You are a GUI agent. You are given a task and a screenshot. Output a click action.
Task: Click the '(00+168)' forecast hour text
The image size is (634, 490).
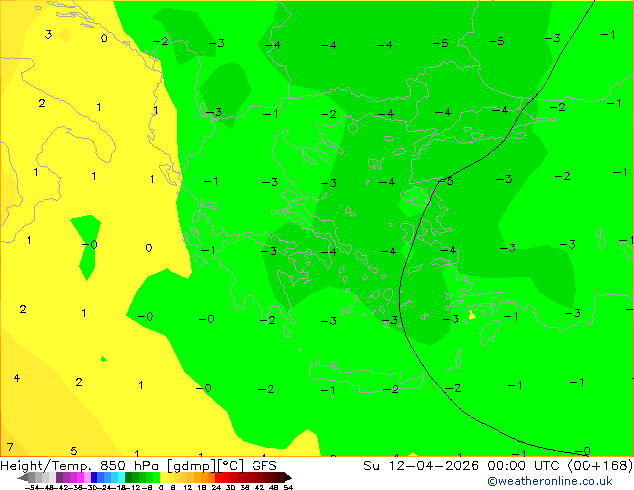coord(600,466)
